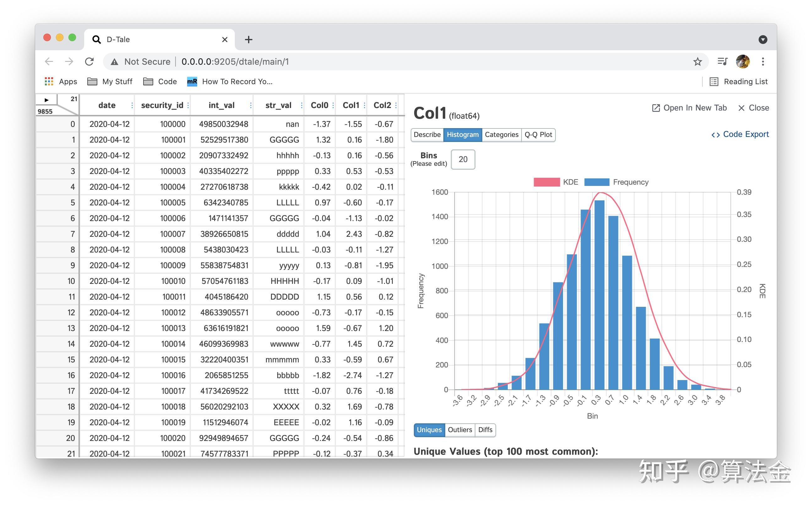Image resolution: width=812 pixels, height=505 pixels.
Task: Open the int_val column options handle
Action: click(251, 106)
